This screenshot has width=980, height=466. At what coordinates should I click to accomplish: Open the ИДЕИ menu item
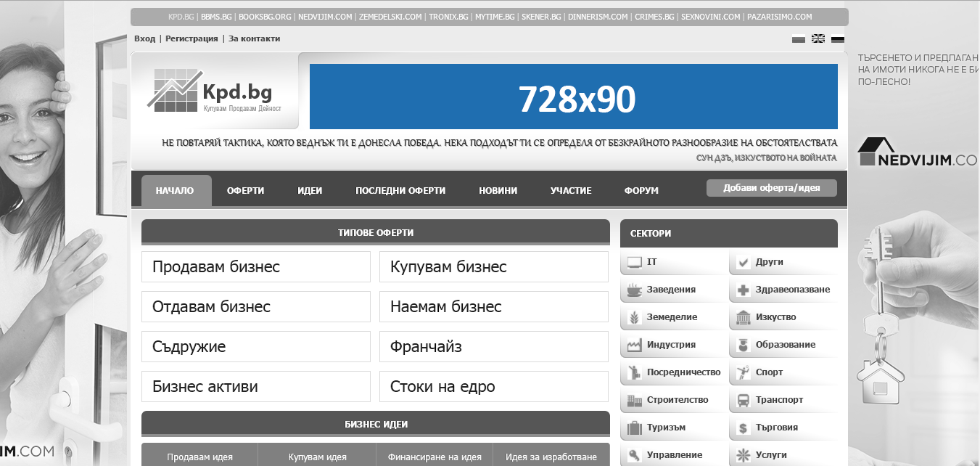(310, 191)
